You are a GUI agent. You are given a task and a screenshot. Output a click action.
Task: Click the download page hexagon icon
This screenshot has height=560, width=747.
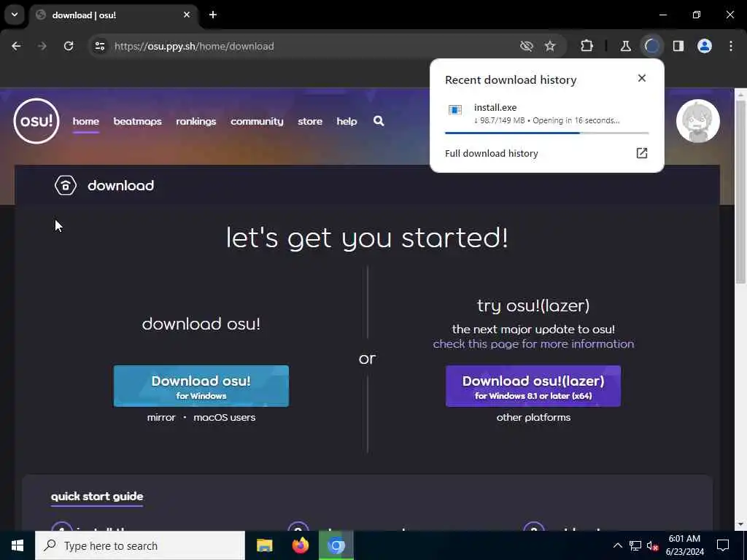click(65, 185)
